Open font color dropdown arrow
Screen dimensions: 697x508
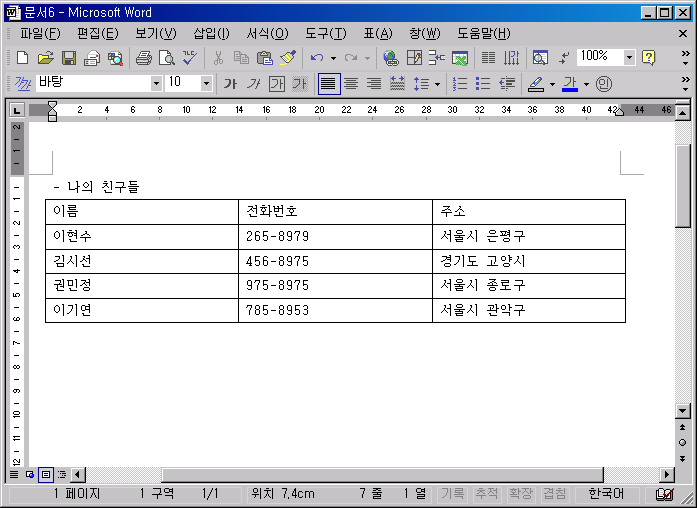(x=586, y=84)
